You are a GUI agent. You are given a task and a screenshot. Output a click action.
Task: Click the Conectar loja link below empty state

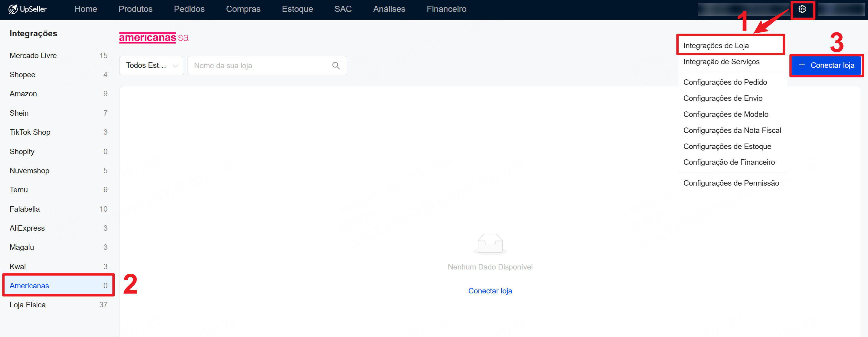[x=490, y=291]
